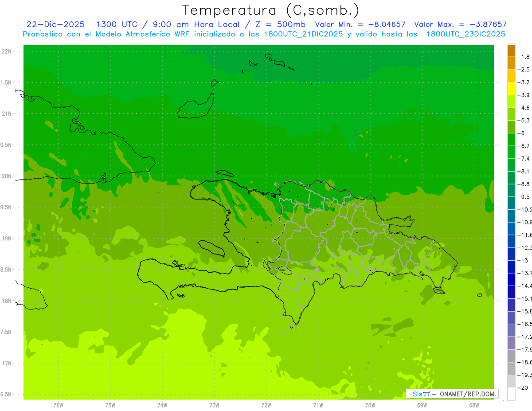
Task: Pick the brown-orange swatch at the colorbar top
Action: 511,51
